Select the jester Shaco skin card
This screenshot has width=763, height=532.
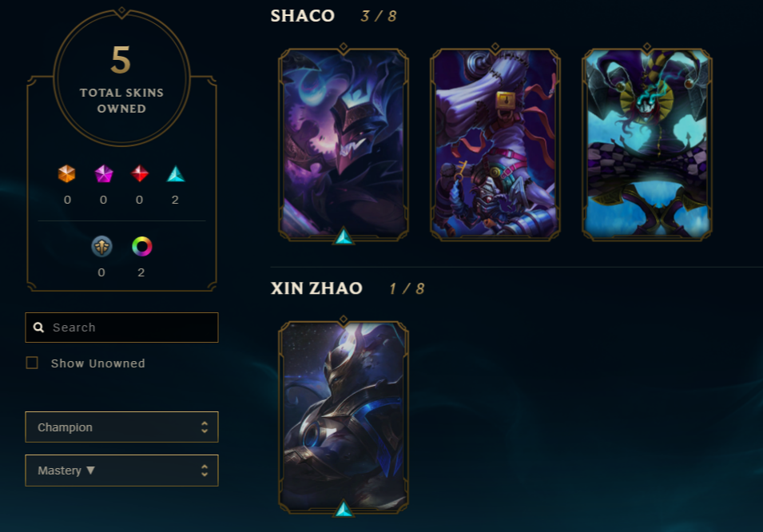[x=647, y=144]
